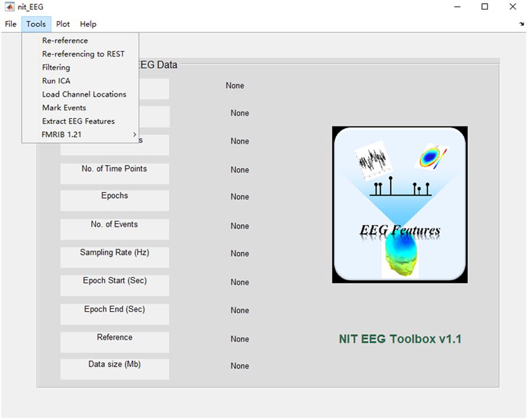The width and height of the screenshot is (528, 420).
Task: Select Mark Events menu item
Action: point(80,108)
